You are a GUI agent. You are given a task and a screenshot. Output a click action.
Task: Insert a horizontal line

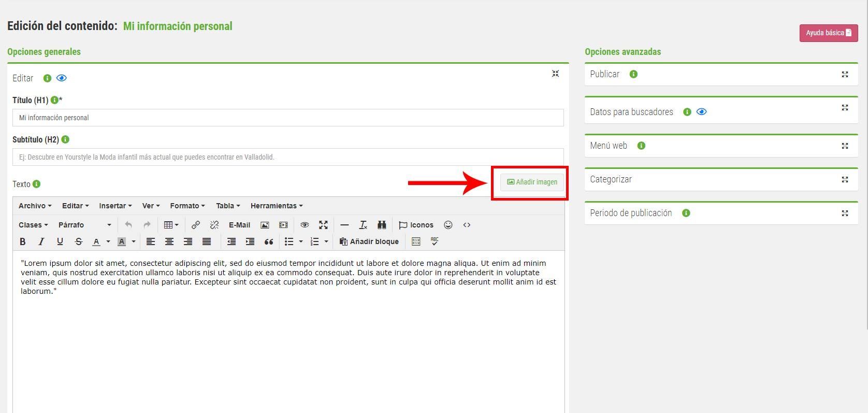tap(344, 225)
